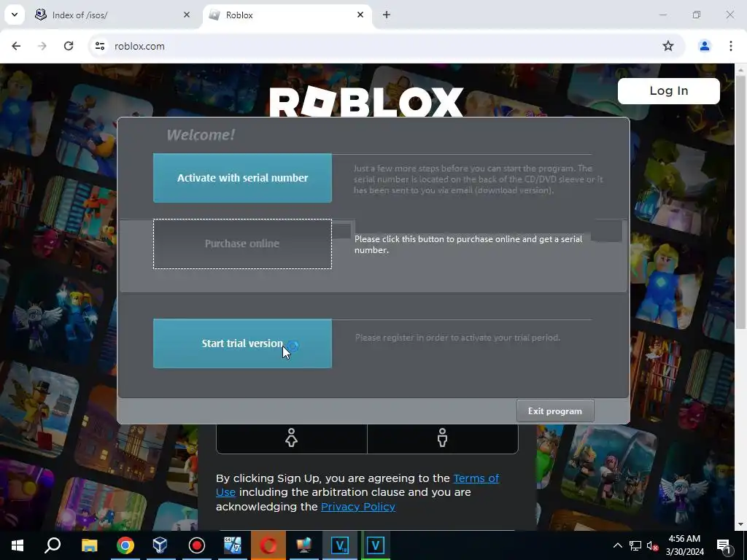
Task: Click the Purchase online button
Action: 242,244
